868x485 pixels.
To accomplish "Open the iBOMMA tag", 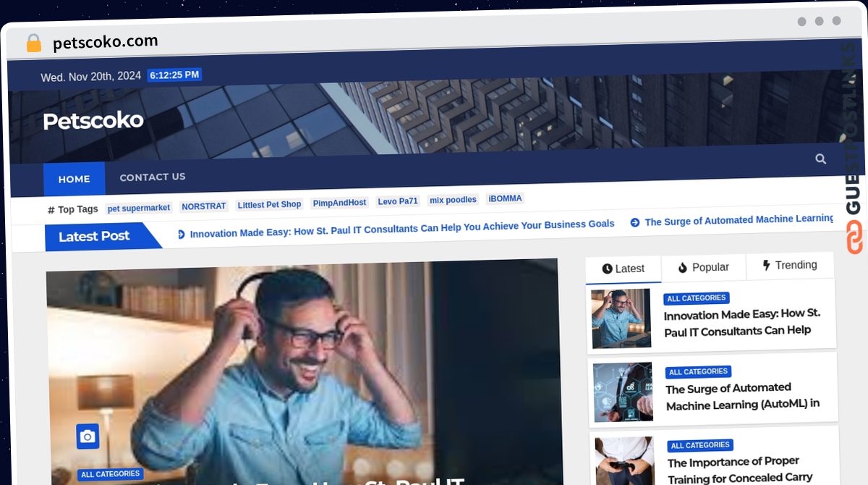I will pyautogui.click(x=505, y=198).
